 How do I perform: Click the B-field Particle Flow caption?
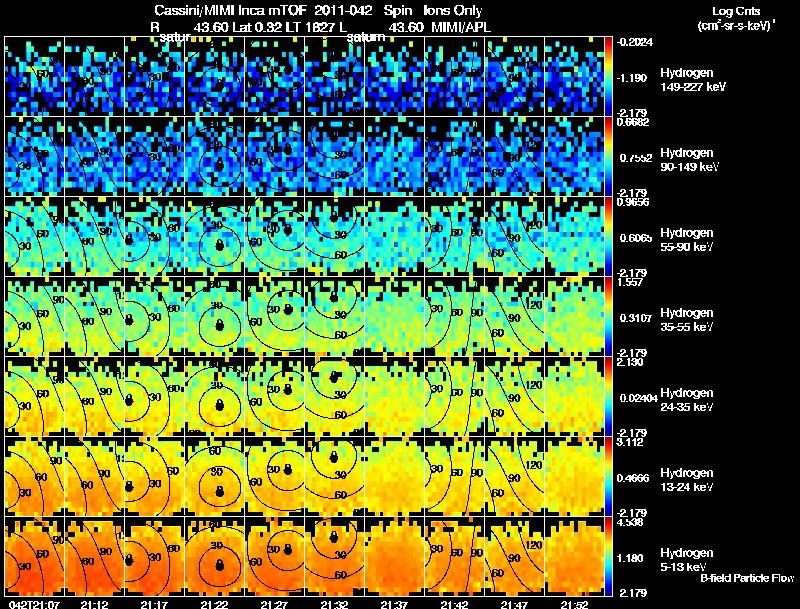click(x=747, y=578)
